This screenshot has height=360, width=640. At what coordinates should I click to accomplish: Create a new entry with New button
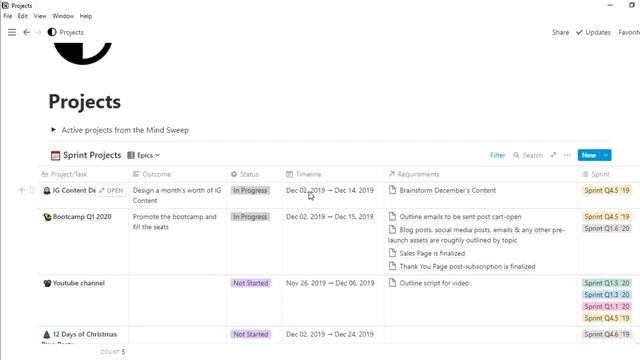(x=589, y=155)
